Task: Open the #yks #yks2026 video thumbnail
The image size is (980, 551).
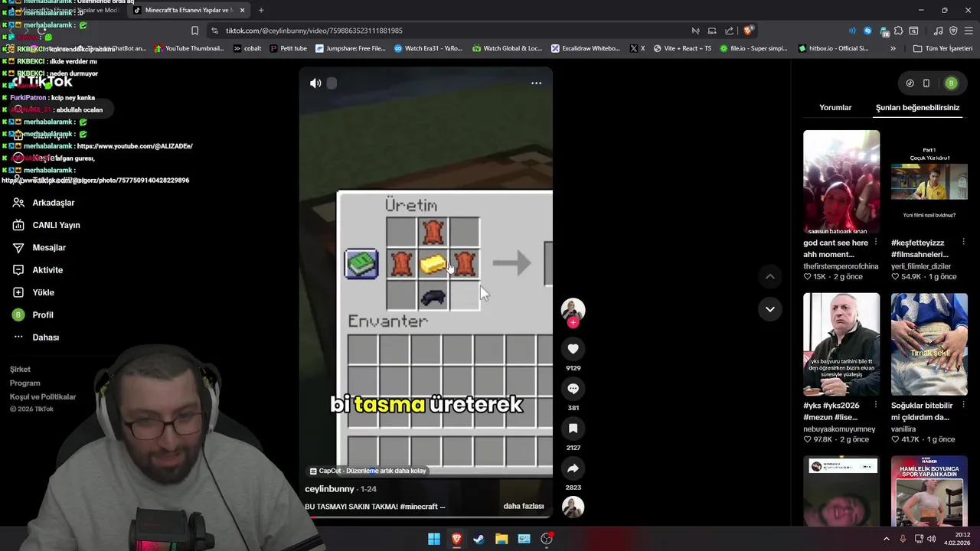Action: pos(841,344)
